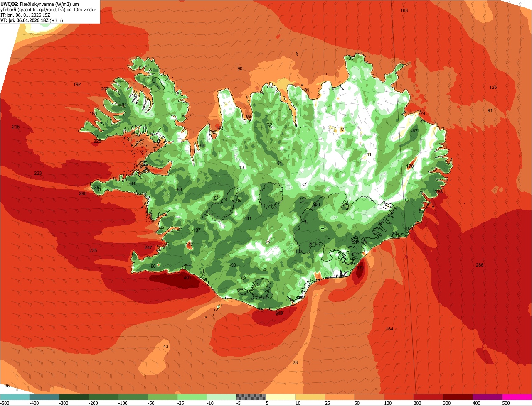
Task: Click the legend swatch between -25 and -10
Action: coord(192,397)
